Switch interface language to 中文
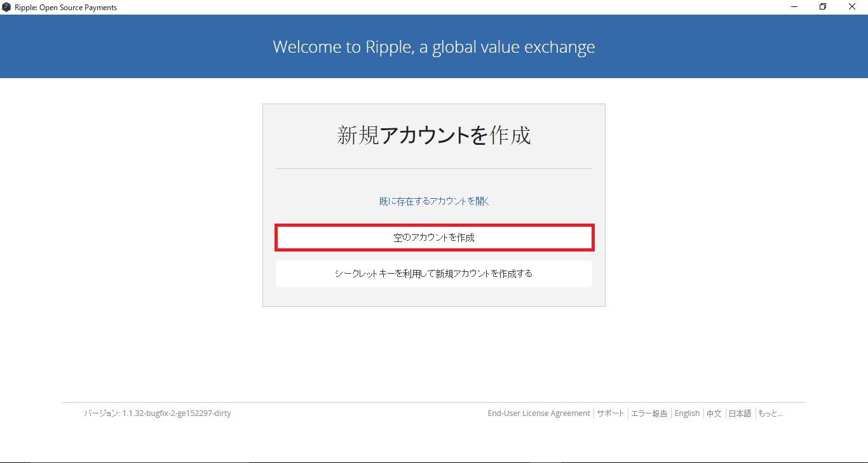The image size is (868, 463). [714, 413]
